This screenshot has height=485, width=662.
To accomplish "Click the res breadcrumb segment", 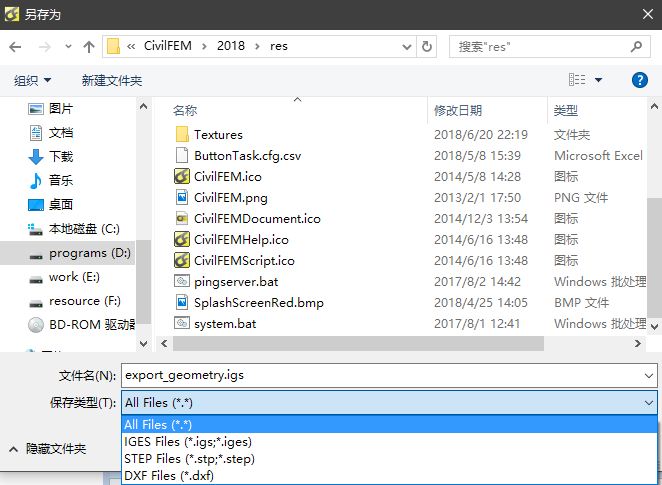I will (279, 46).
